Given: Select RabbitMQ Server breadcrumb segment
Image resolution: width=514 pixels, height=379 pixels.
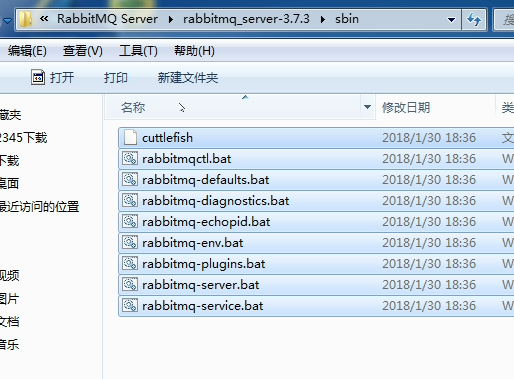Looking at the screenshot, I should tap(107, 19).
